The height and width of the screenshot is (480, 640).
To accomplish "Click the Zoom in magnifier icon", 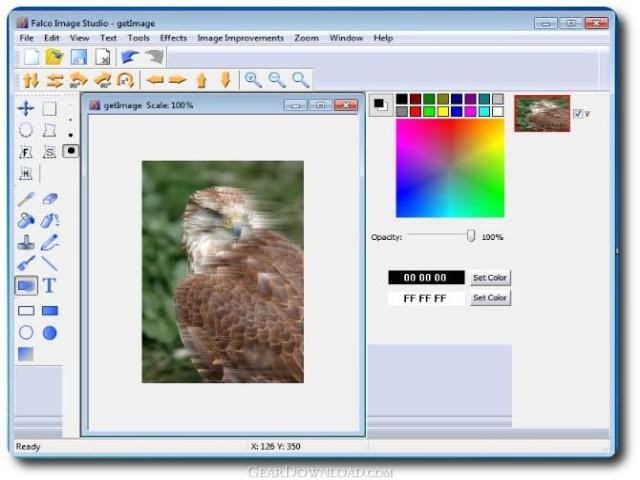I will (x=253, y=80).
